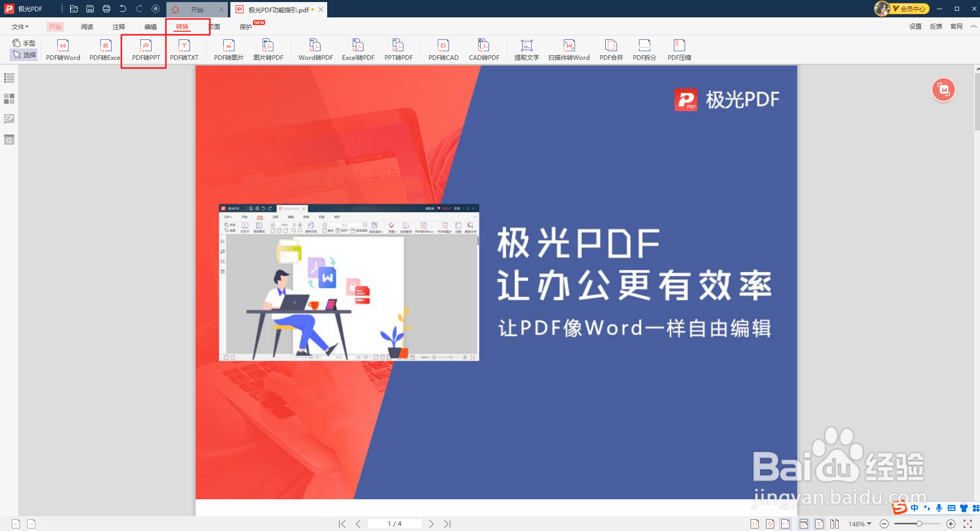Switch to the 转换 ribbon tab

(182, 27)
